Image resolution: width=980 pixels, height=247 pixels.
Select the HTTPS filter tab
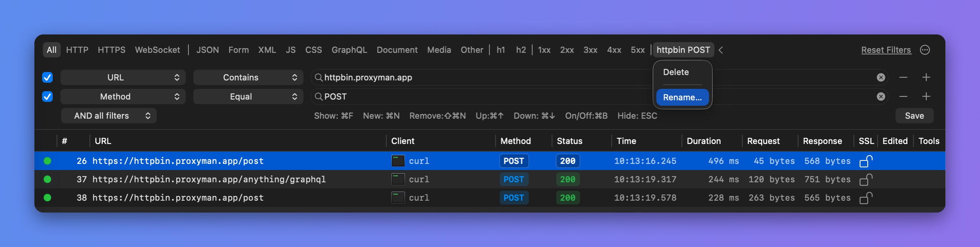(112, 50)
